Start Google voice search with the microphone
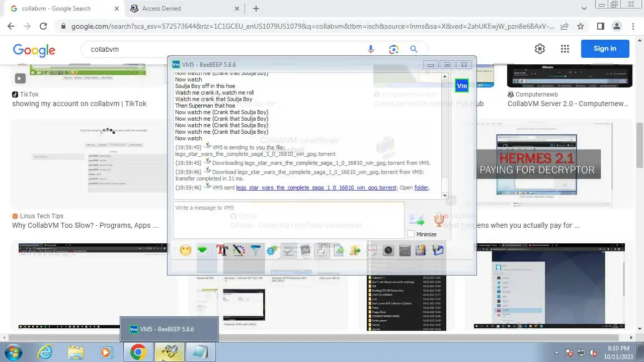 pos(371,49)
